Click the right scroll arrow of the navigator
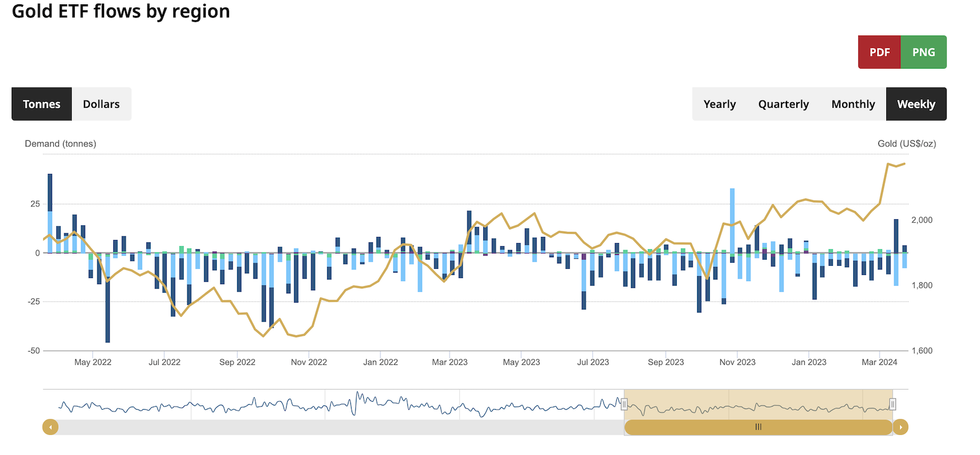The image size is (980, 455). point(900,427)
